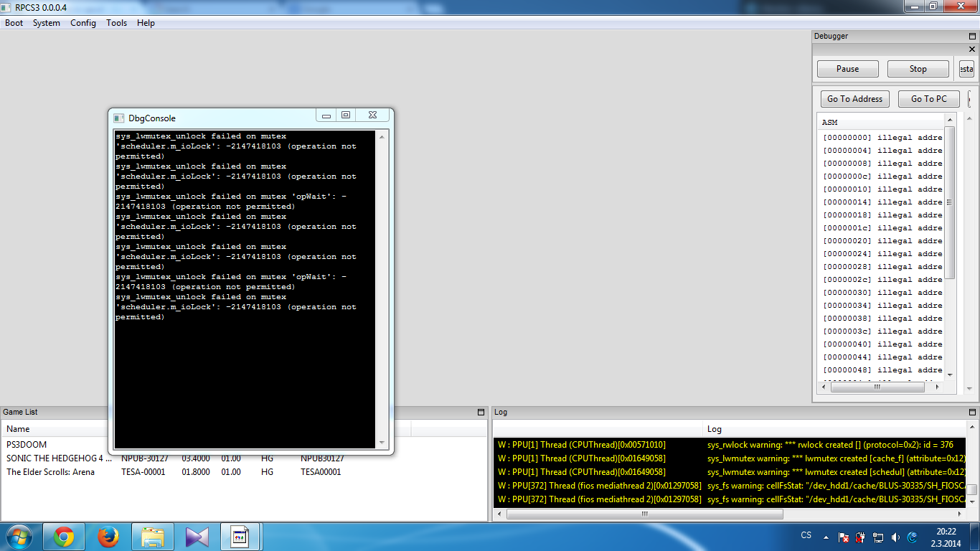Click the Go To Address button
980x551 pixels.
[854, 99]
